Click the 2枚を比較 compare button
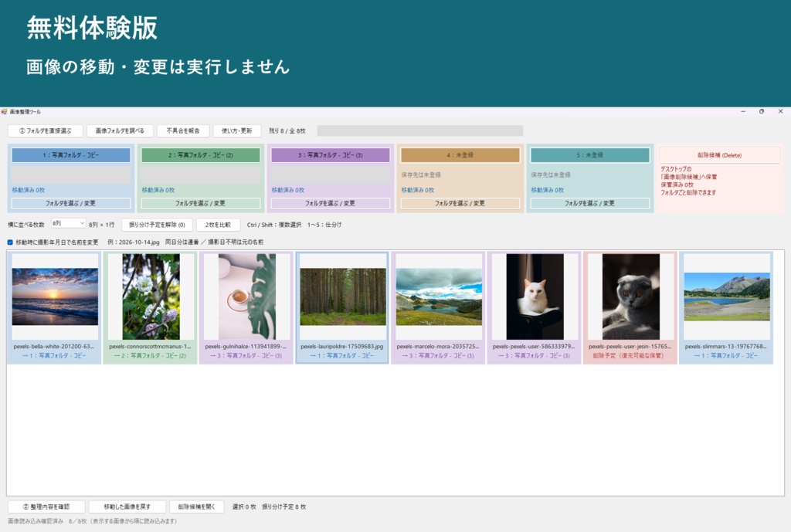The width and height of the screenshot is (791, 532). coord(218,225)
